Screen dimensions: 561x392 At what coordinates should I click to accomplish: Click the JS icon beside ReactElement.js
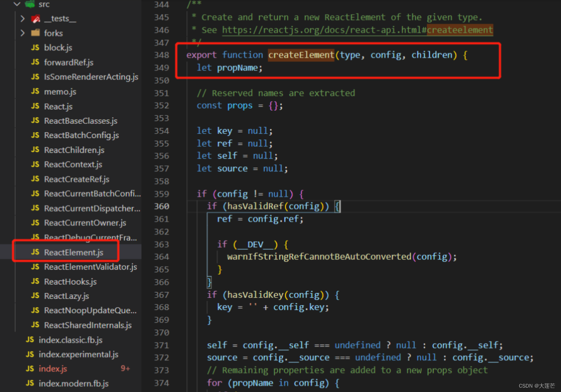point(35,252)
